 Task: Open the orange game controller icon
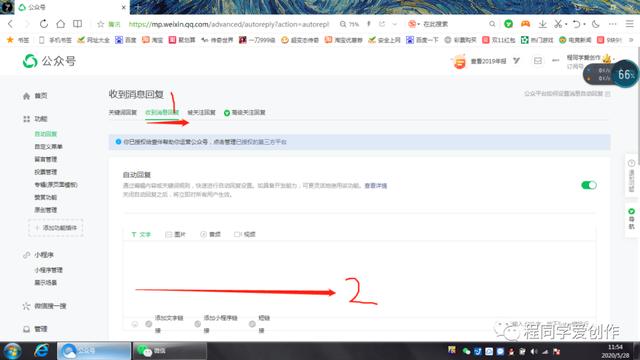[525, 24]
